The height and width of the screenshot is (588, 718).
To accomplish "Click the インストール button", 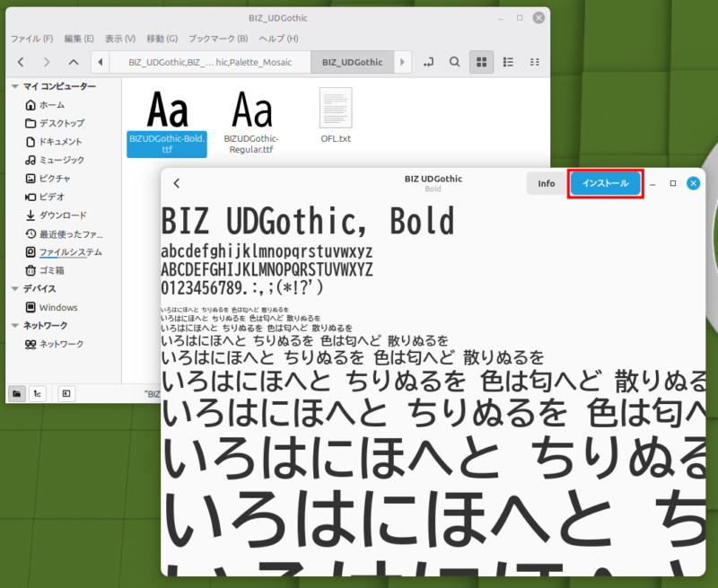I will coord(606,183).
